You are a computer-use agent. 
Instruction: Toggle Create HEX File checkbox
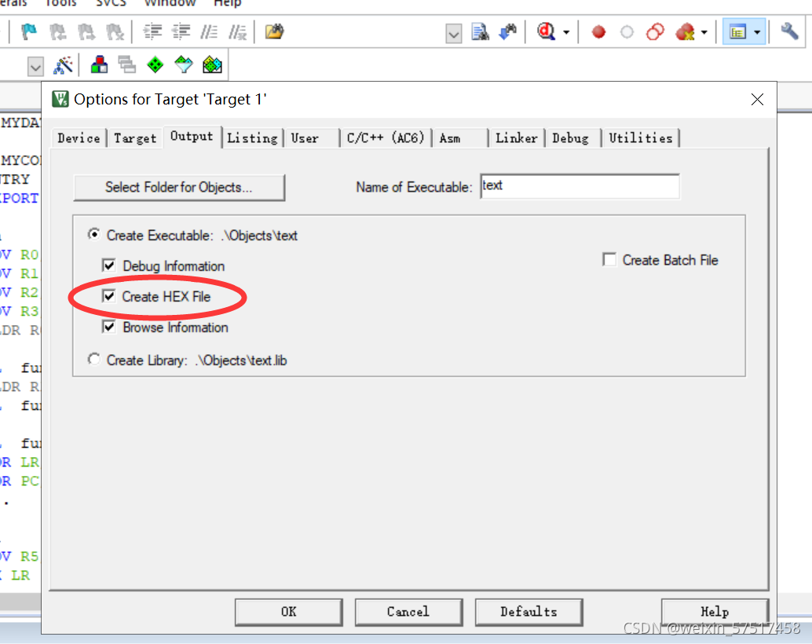coord(108,296)
